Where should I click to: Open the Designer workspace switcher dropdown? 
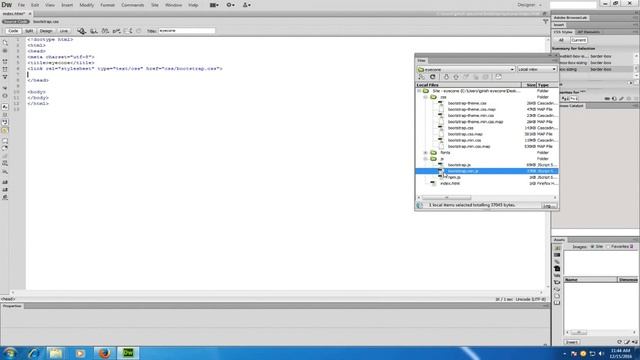click(x=530, y=5)
